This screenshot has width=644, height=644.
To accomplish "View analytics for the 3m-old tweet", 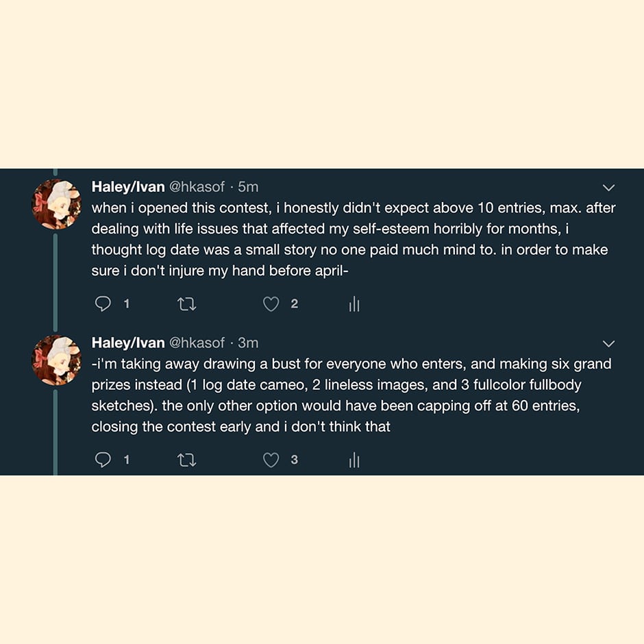I will (x=354, y=460).
